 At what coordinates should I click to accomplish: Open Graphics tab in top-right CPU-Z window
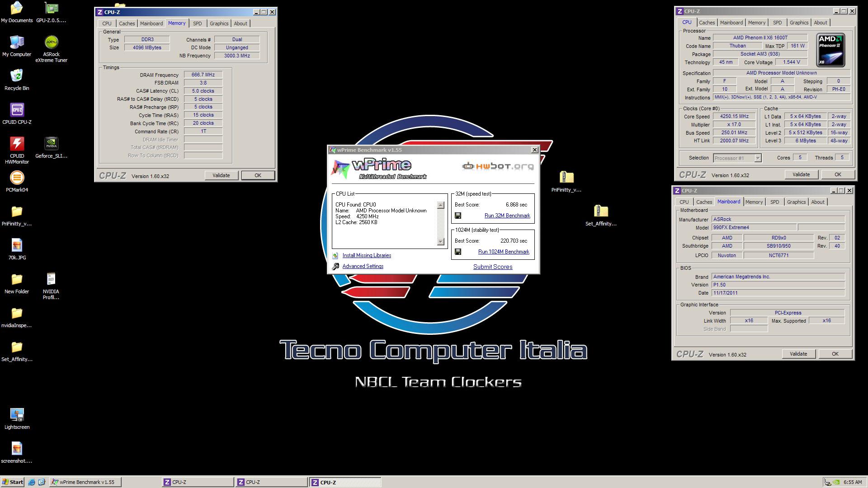pyautogui.click(x=799, y=23)
